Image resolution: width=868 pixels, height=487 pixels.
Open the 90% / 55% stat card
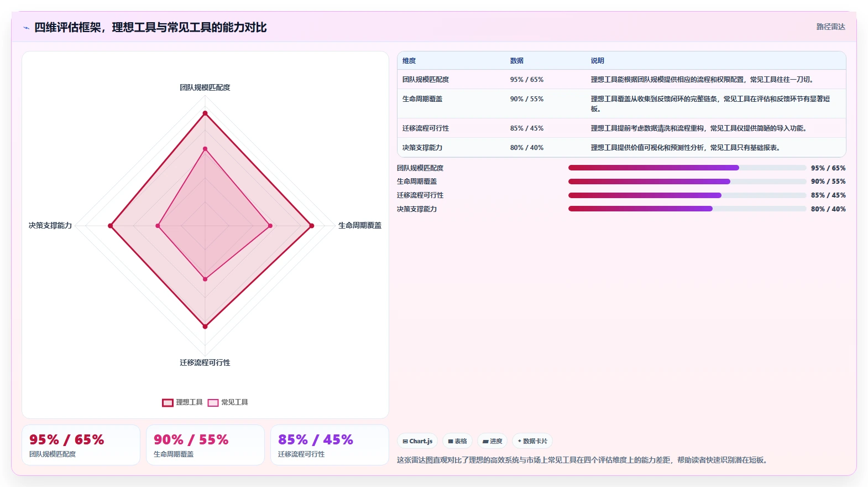(x=205, y=445)
